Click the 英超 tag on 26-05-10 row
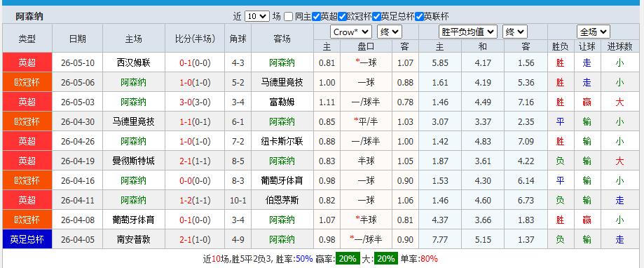Viewport: 644px width, 268px height. [27, 62]
